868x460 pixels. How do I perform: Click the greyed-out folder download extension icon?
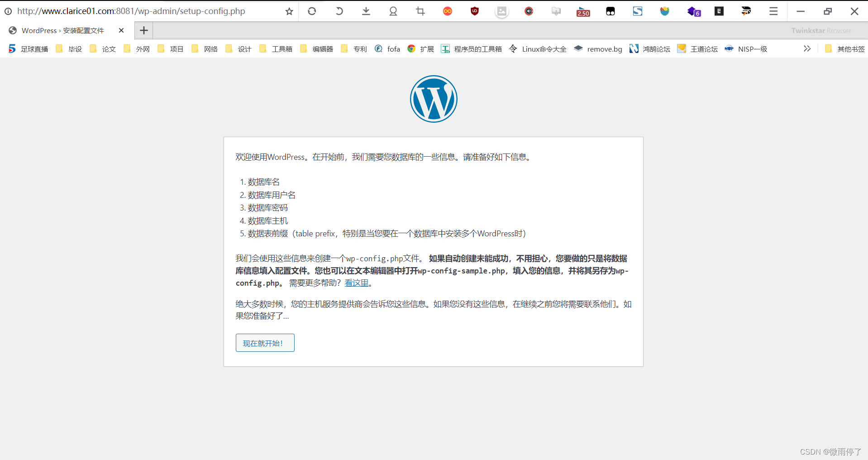pyautogui.click(x=556, y=11)
